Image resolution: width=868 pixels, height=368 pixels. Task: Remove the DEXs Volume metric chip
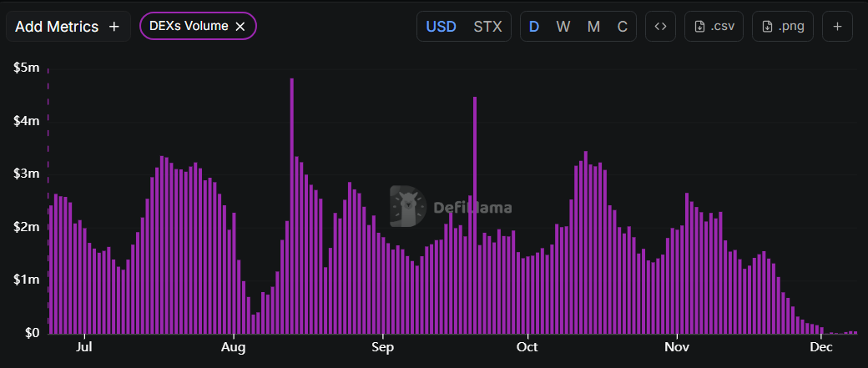pyautogui.click(x=240, y=27)
